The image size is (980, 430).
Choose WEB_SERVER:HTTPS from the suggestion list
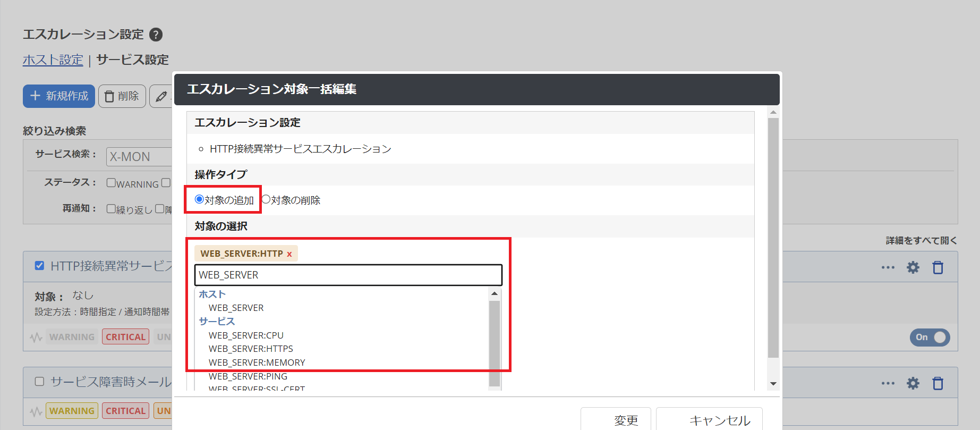pos(251,349)
